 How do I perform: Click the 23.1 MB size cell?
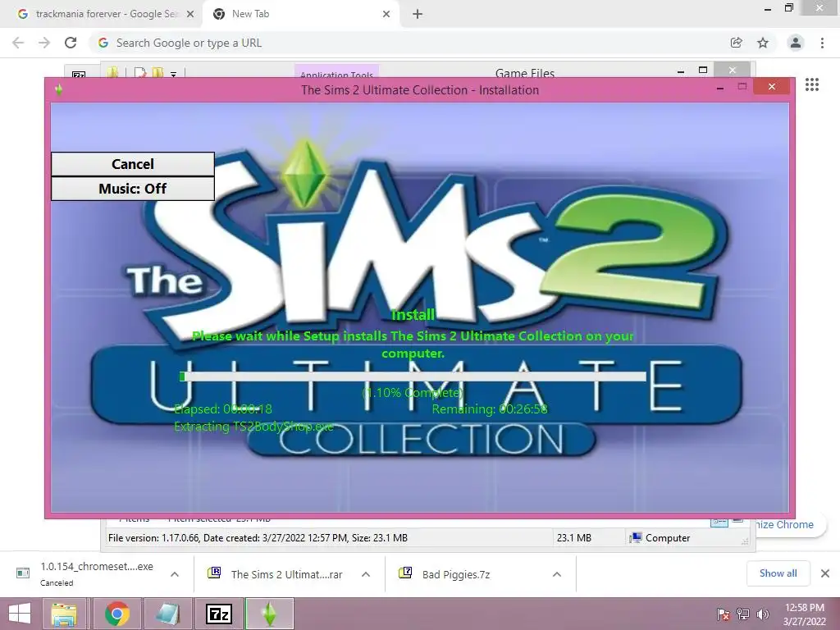(x=573, y=538)
